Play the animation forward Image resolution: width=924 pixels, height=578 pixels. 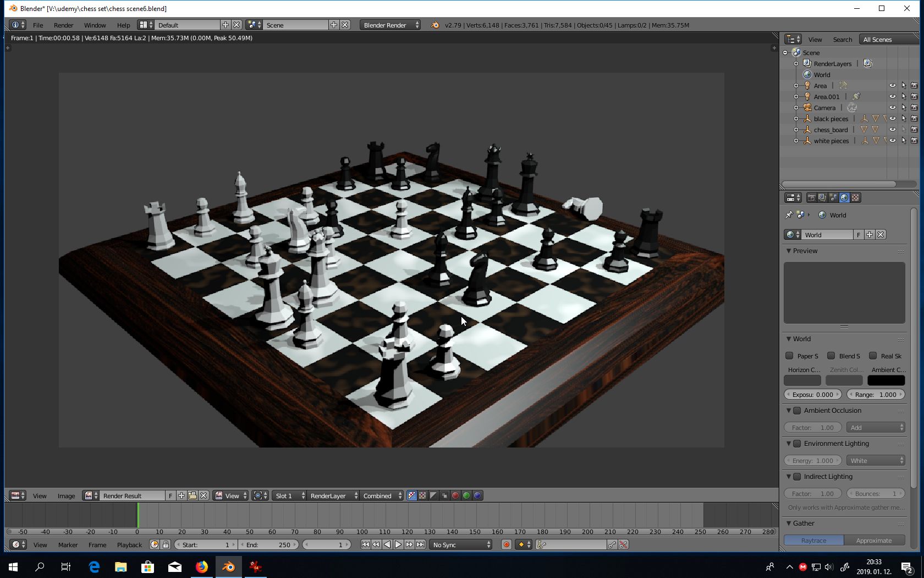tap(398, 545)
